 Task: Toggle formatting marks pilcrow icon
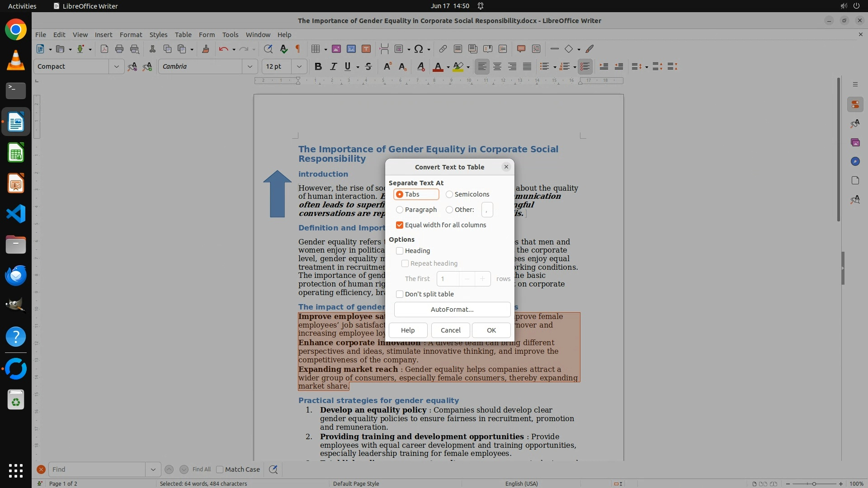298,49
